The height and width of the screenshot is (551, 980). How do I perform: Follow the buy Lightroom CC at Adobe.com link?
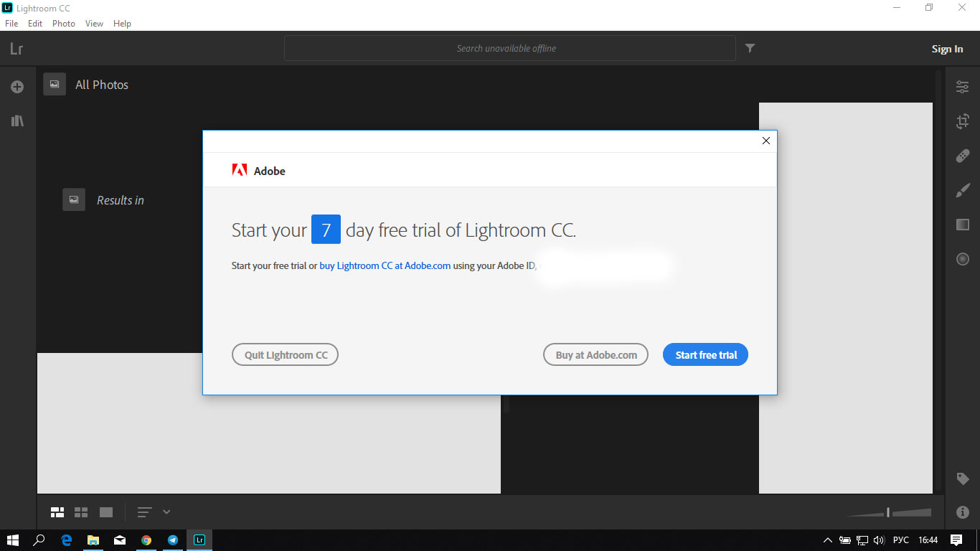tap(385, 265)
